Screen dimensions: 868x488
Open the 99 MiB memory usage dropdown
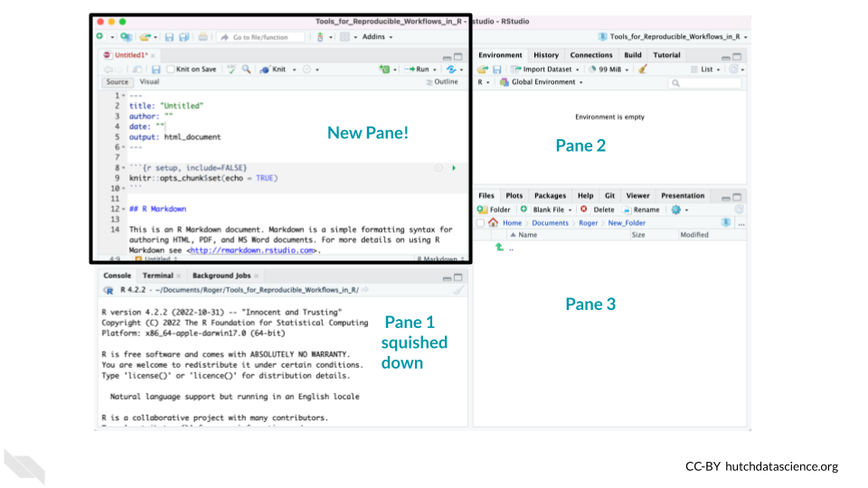click(609, 70)
